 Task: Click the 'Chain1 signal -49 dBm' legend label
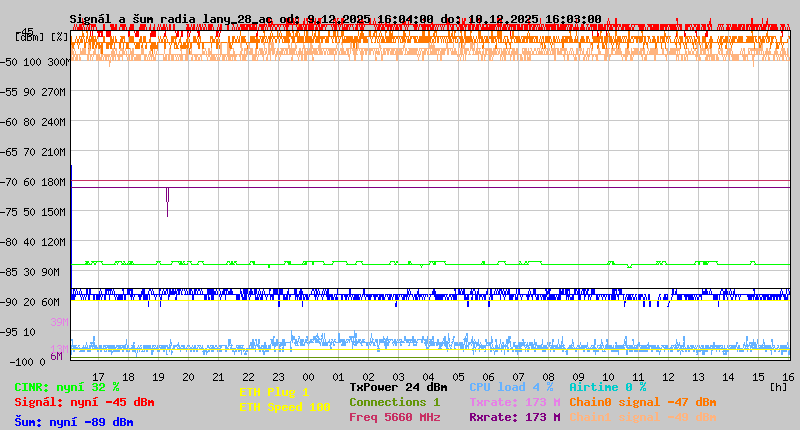coord(643,417)
